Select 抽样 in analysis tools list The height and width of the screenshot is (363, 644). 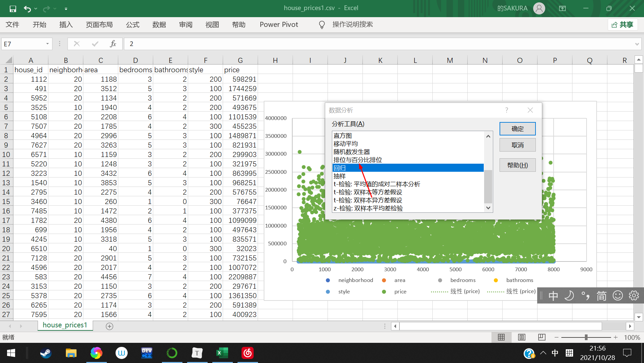click(408, 176)
